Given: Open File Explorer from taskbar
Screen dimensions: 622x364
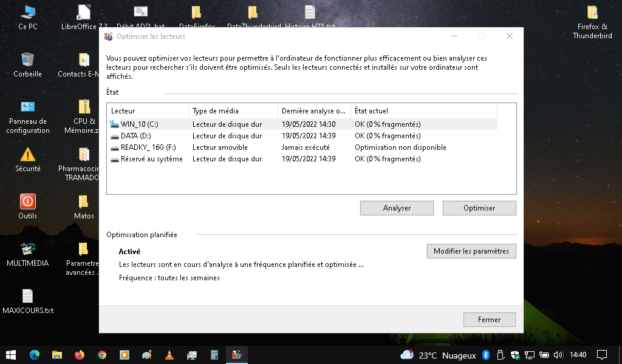Looking at the screenshot, I should (x=57, y=355).
